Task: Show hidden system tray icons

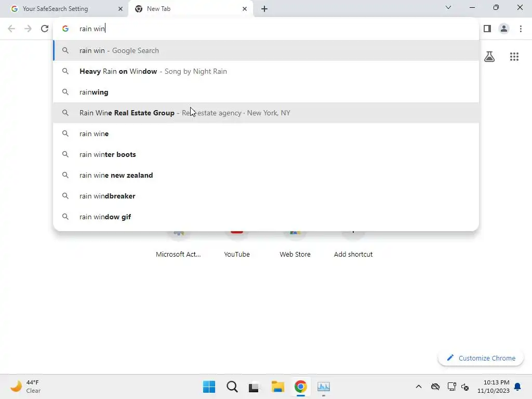Action: tap(419, 387)
